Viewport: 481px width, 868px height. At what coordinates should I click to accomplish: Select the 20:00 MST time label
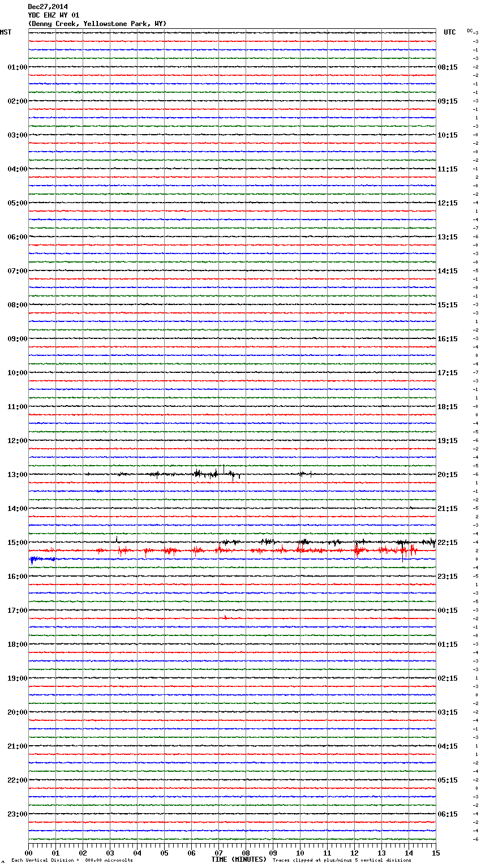(18, 712)
